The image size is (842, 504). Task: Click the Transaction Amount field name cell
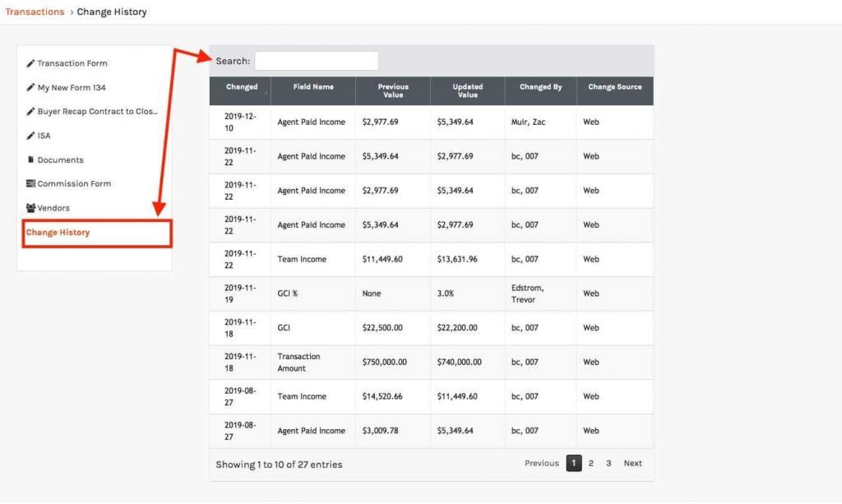pos(313,363)
